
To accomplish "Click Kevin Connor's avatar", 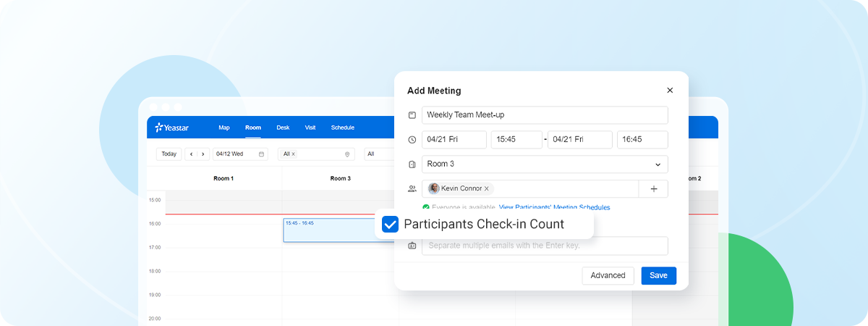I will (x=434, y=188).
